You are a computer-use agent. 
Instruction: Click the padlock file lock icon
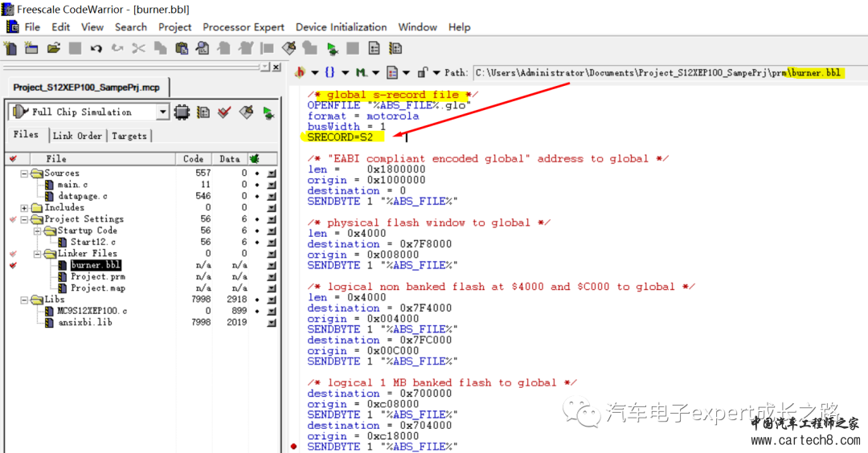pos(423,72)
